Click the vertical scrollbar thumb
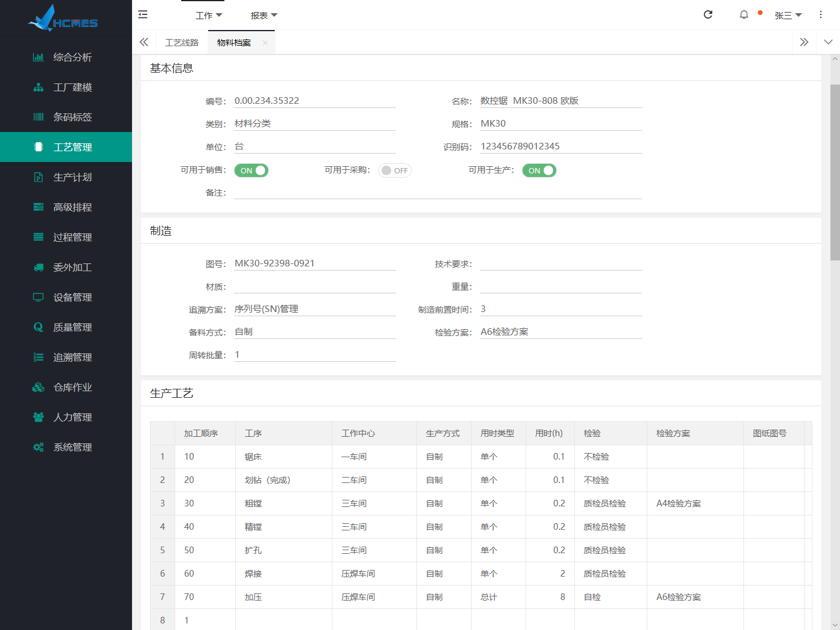Screen dimensions: 840x630 [x=835, y=172]
